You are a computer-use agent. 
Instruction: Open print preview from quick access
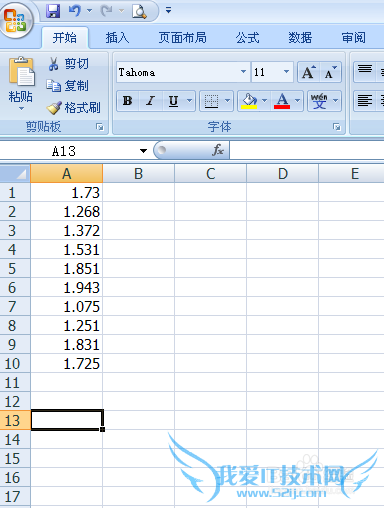point(139,12)
